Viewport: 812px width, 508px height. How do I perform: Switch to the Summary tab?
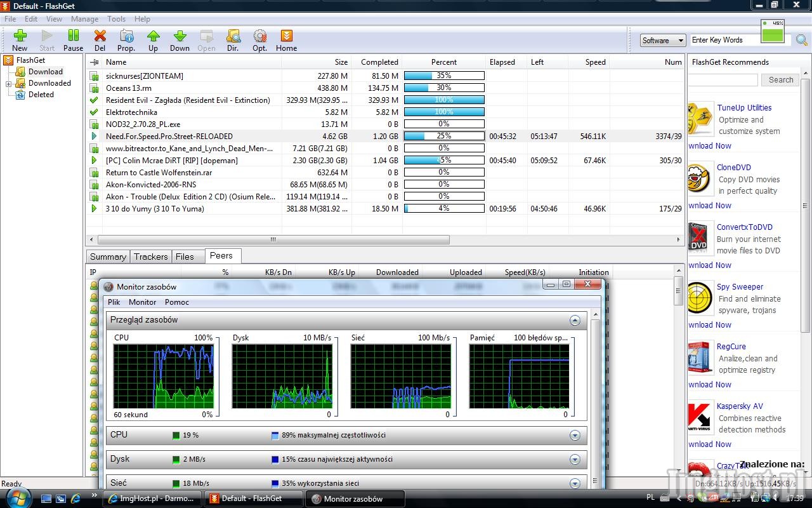[x=108, y=257]
